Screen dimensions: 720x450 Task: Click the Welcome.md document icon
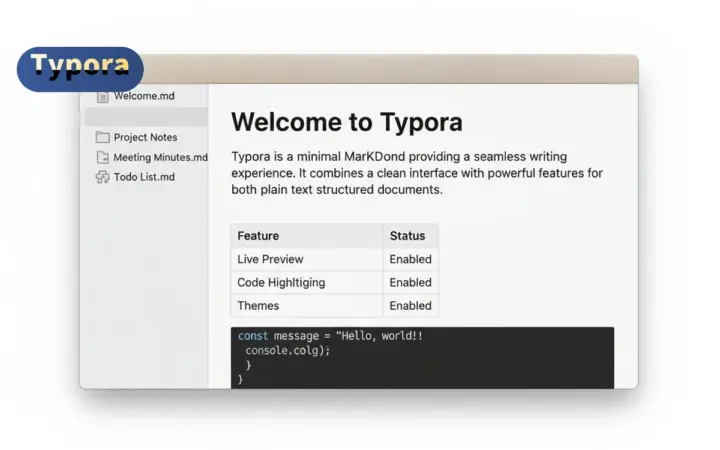pyautogui.click(x=102, y=97)
